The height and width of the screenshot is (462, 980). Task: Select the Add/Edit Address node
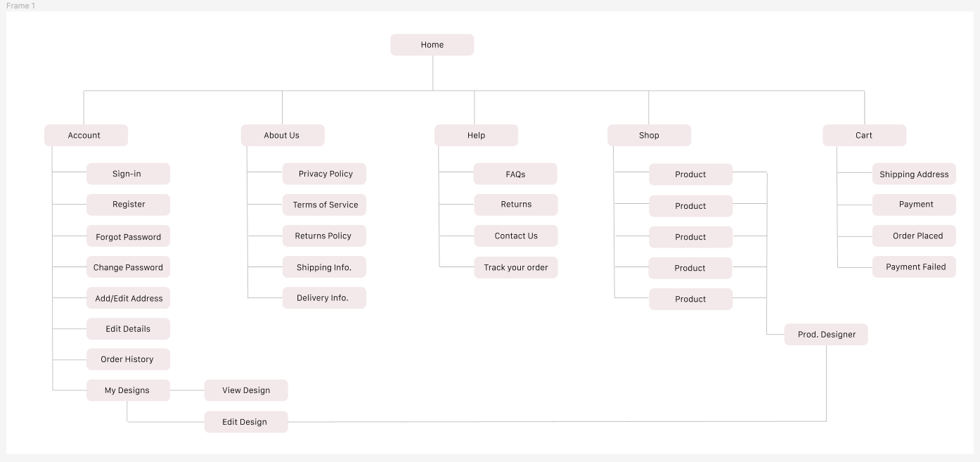coord(128,298)
